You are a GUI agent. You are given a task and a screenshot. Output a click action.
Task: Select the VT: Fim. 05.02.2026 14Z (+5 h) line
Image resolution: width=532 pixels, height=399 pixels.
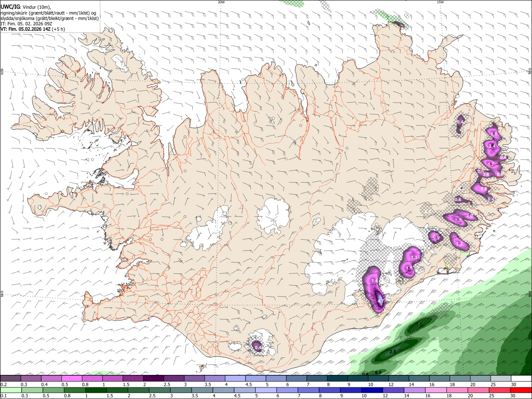(32, 30)
